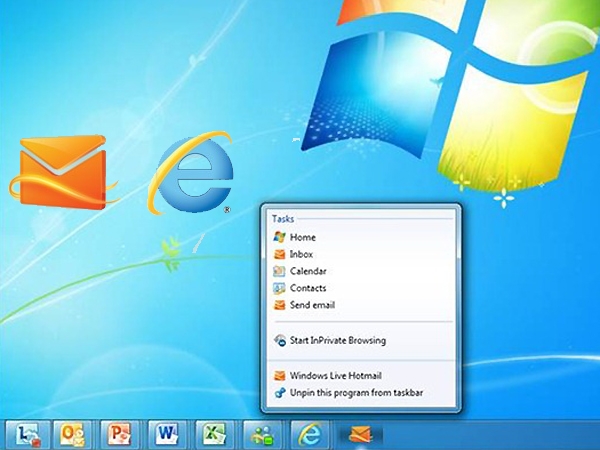
Task: Launch Word from the taskbar
Action: (167, 434)
